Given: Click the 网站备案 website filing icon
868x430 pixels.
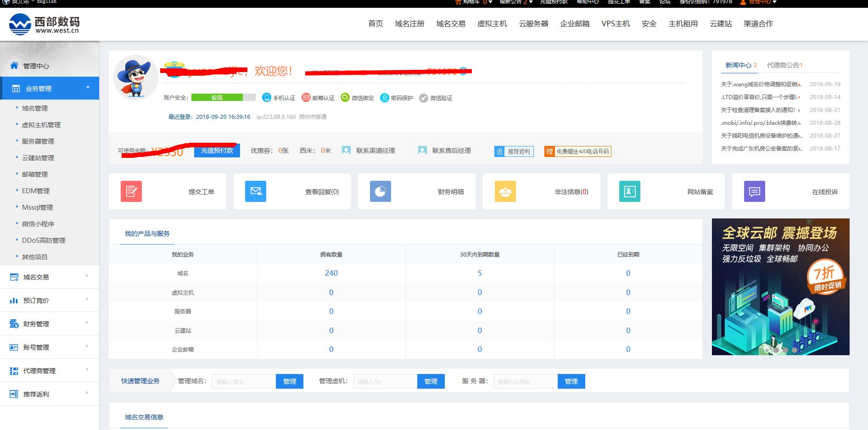Looking at the screenshot, I should click(629, 191).
